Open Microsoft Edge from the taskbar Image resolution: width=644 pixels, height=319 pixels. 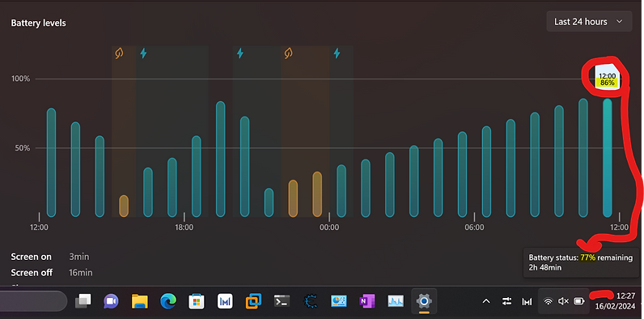pos(168,302)
